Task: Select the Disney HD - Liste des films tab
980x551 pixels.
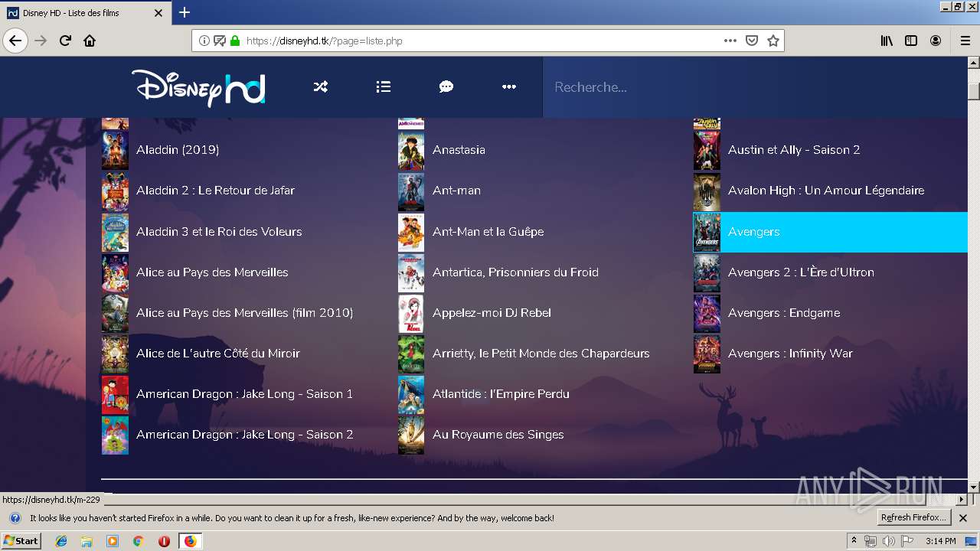Action: tap(86, 13)
